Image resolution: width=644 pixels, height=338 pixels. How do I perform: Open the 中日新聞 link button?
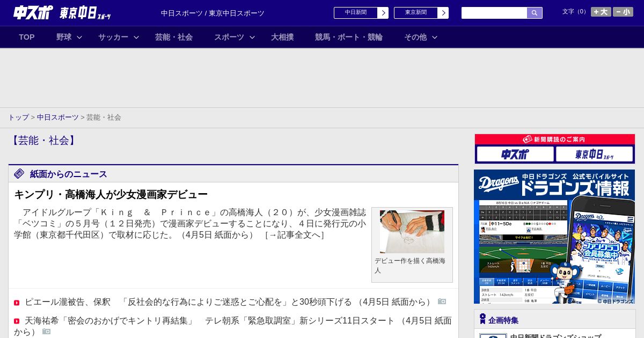pyautogui.click(x=356, y=13)
